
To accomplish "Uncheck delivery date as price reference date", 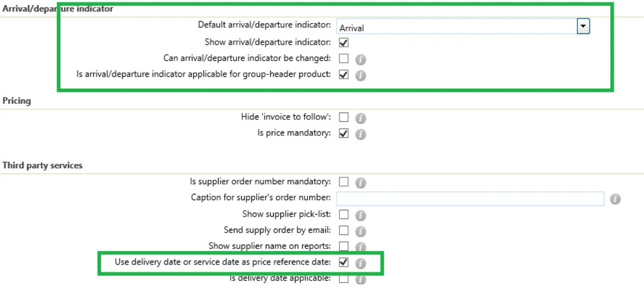I will point(344,262).
